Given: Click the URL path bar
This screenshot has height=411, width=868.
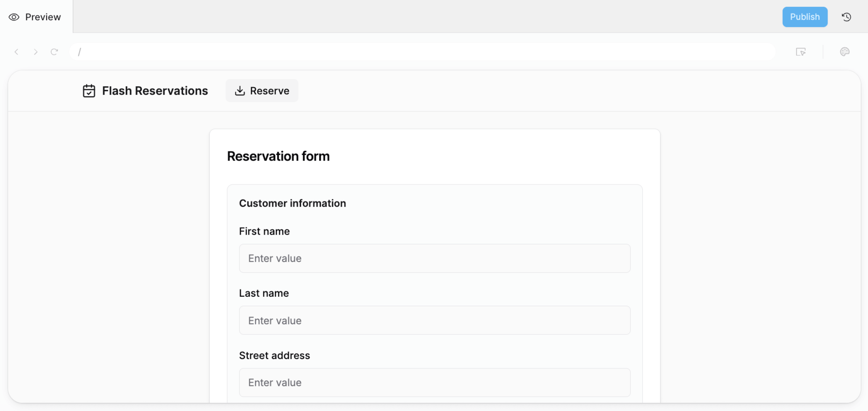Looking at the screenshot, I should pyautogui.click(x=422, y=52).
